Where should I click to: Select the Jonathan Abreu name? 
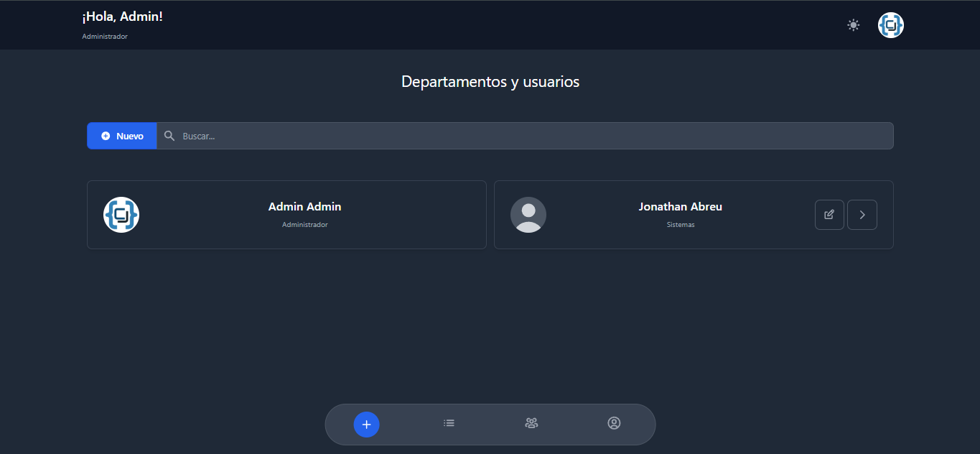click(680, 207)
